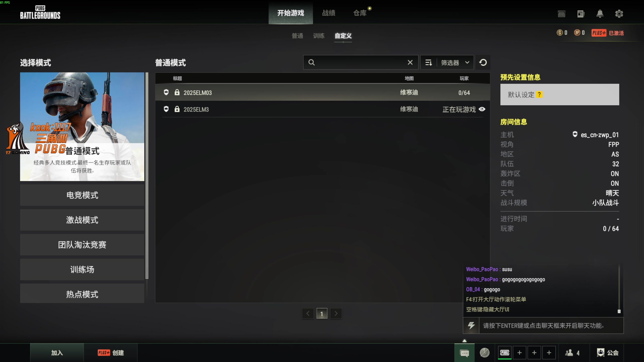Viewport: 644px width, 362px height.
Task: Refresh the custom room list
Action: click(483, 62)
